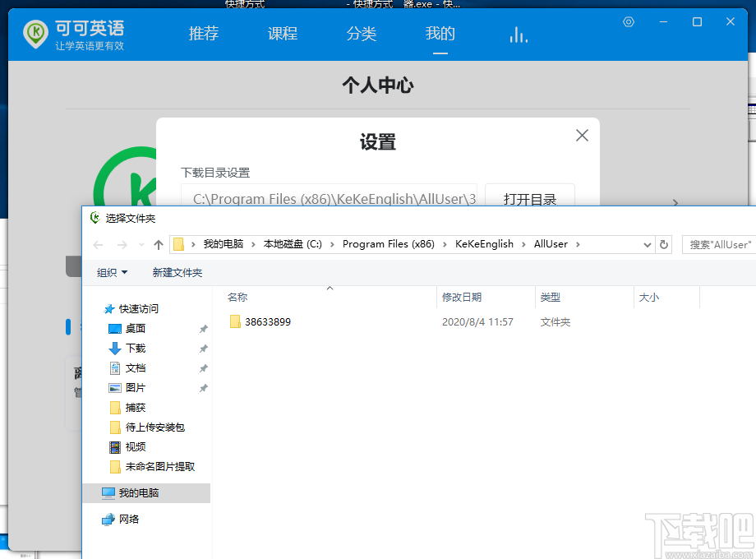Select the 38633899 folder
This screenshot has height=559, width=756.
266,321
